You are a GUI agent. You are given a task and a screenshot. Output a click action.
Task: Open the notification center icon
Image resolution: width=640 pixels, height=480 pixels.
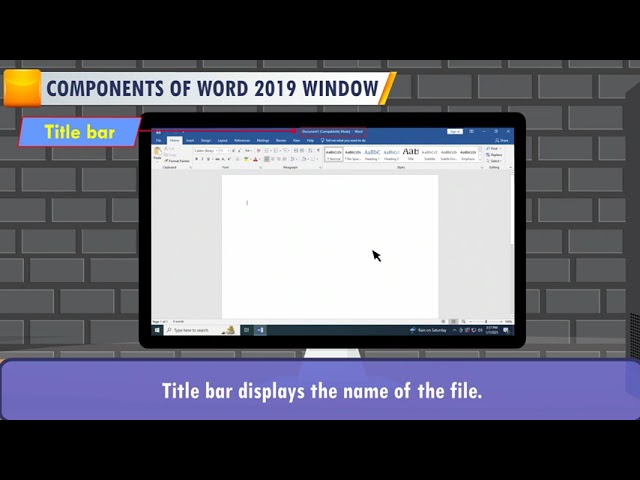coord(506,330)
